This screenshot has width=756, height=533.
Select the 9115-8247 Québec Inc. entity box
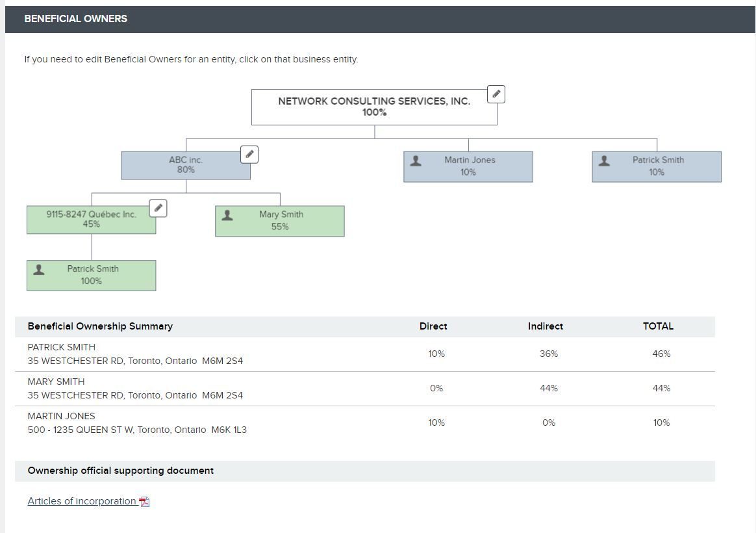tap(91, 220)
